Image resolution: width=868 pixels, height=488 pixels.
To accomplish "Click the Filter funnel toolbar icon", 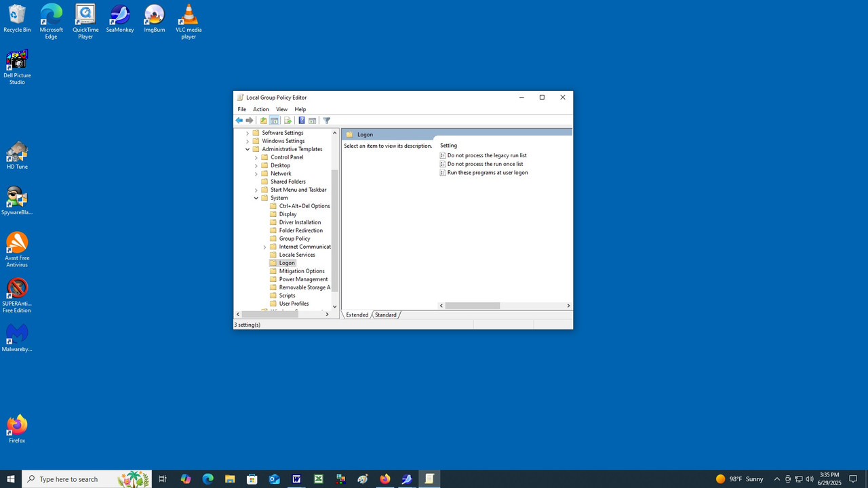I will click(327, 121).
